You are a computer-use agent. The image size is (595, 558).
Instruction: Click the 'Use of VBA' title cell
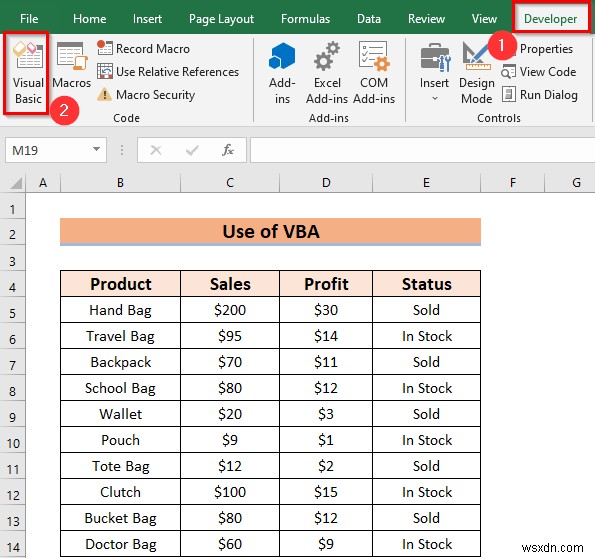click(x=271, y=231)
